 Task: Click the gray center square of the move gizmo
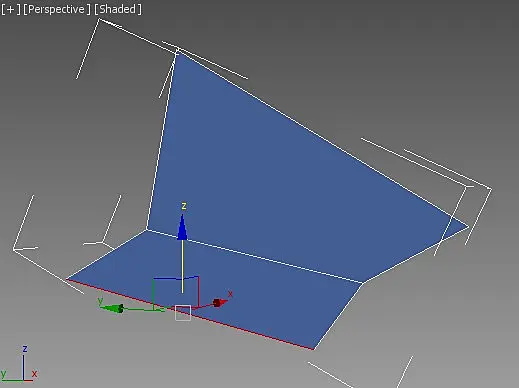(183, 313)
